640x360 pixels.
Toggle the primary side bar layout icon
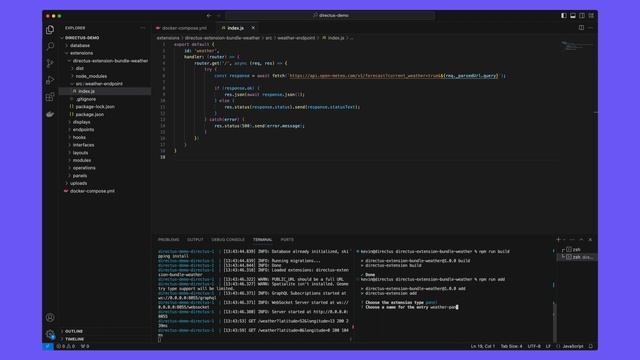coord(564,16)
